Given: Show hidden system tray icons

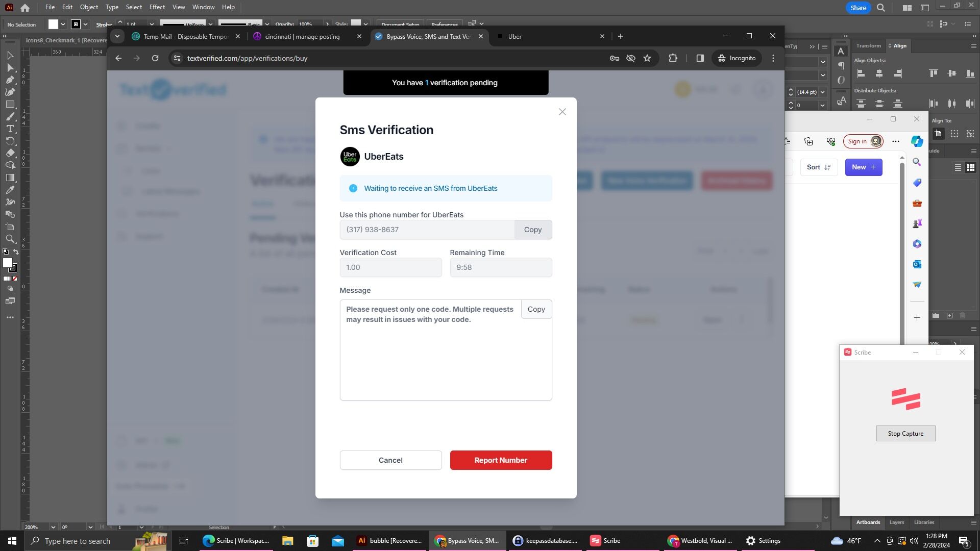Looking at the screenshot, I should 877,541.
